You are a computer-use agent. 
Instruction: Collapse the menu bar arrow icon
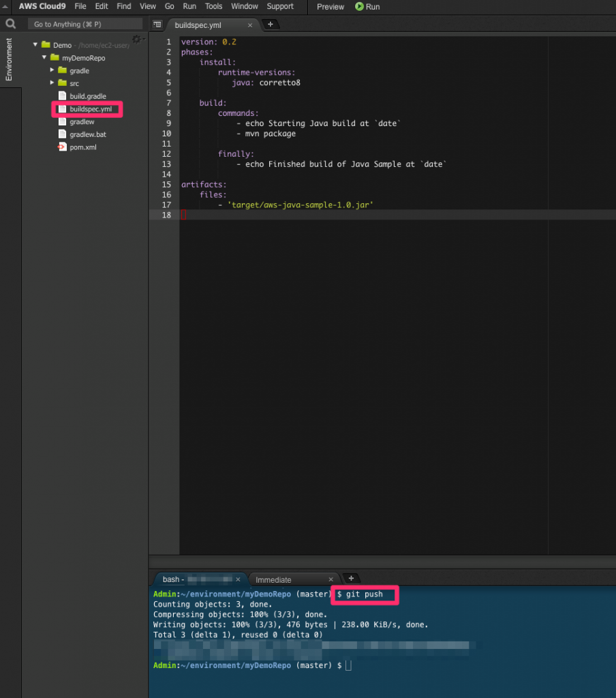click(x=5, y=7)
